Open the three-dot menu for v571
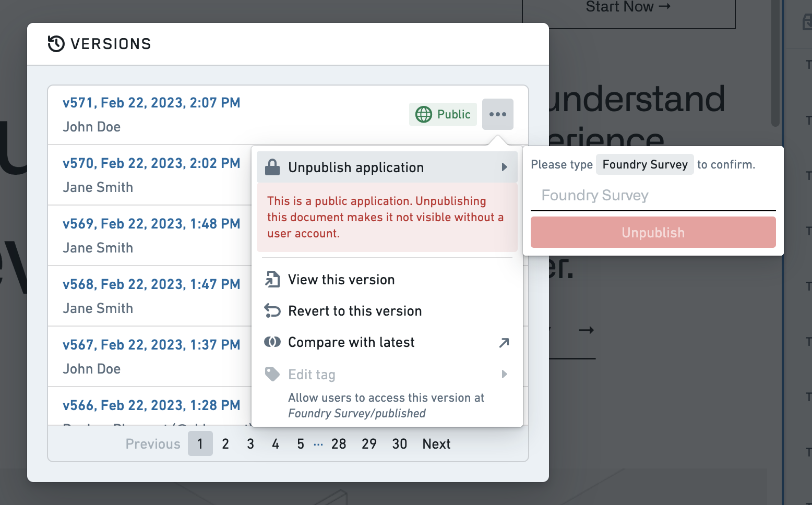This screenshot has width=812, height=505. coord(497,114)
